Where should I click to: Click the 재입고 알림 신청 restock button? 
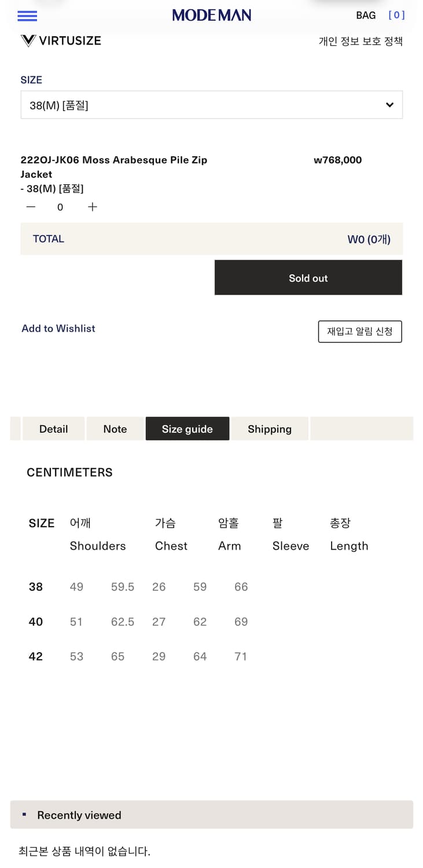359,332
